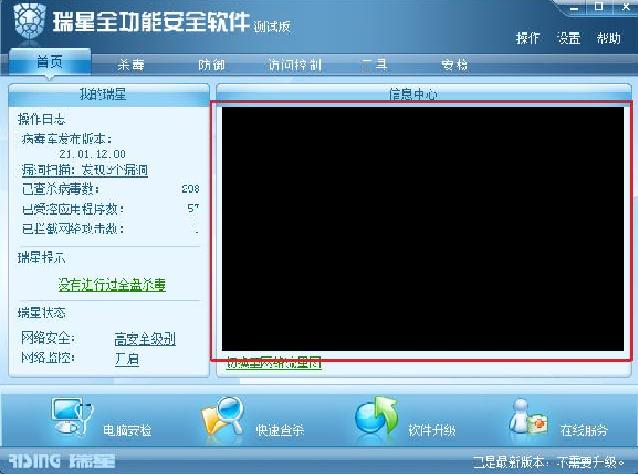Screen dimensions: 638x475
Task: Close the Rising window
Action: point(627,7)
